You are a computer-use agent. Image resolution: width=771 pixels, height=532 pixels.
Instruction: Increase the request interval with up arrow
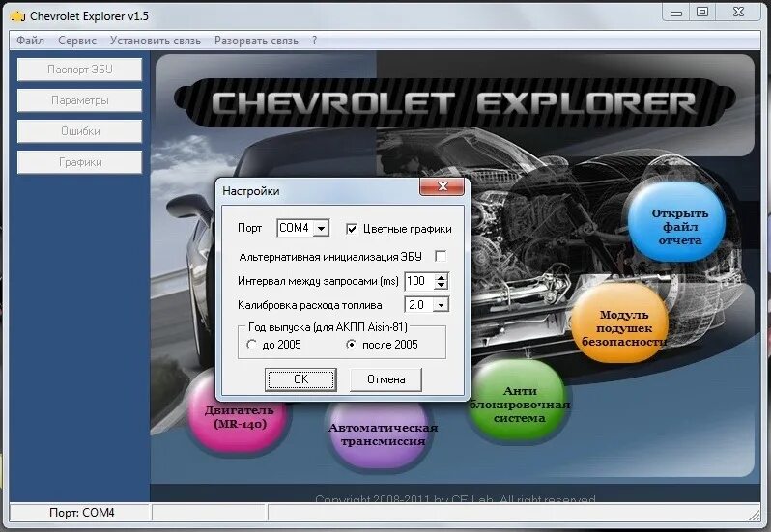click(x=442, y=277)
